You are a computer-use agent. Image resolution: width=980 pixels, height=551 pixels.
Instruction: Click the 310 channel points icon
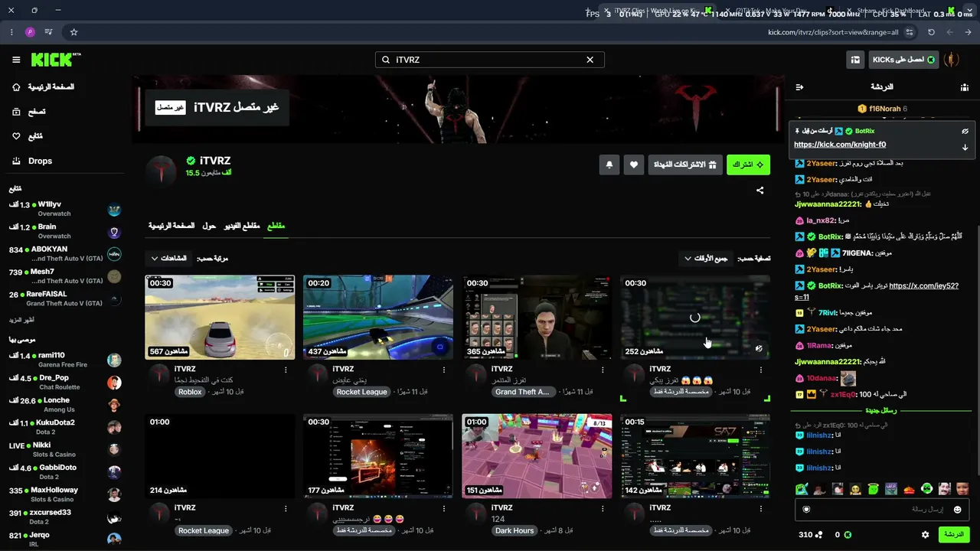(x=818, y=535)
